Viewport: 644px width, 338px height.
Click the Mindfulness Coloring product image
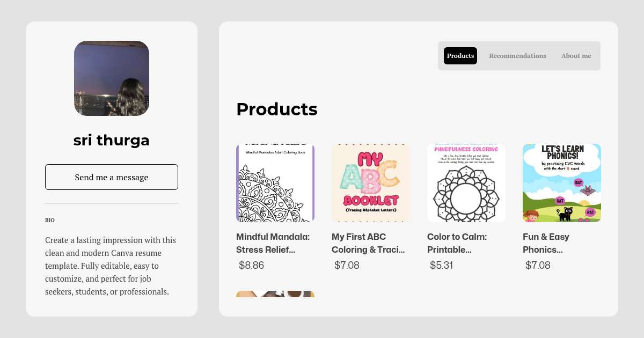466,183
